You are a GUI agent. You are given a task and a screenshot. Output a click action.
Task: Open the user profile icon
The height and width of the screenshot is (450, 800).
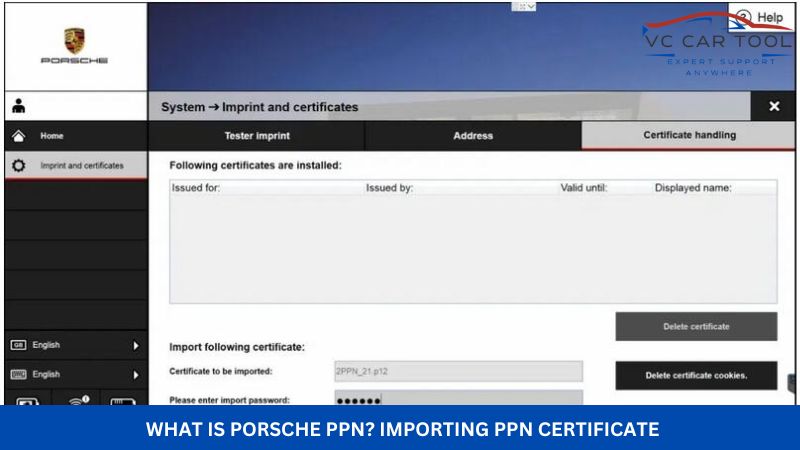(19, 106)
